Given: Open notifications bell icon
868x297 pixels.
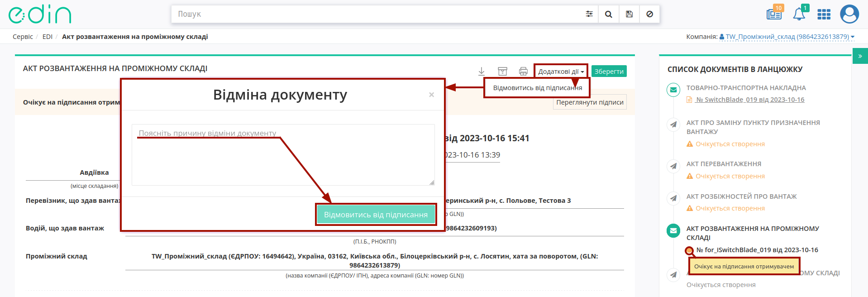Looking at the screenshot, I should click(x=799, y=14).
